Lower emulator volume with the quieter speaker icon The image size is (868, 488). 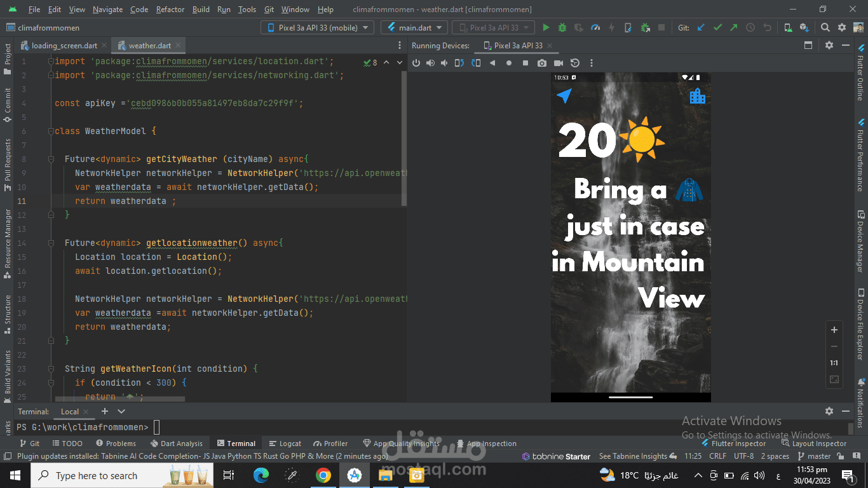click(x=445, y=63)
